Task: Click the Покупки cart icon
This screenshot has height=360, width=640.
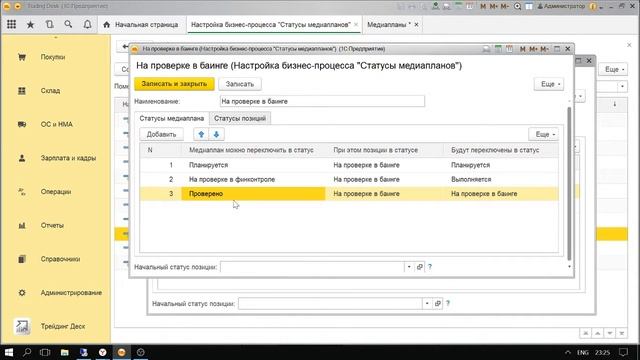Action: (22, 57)
